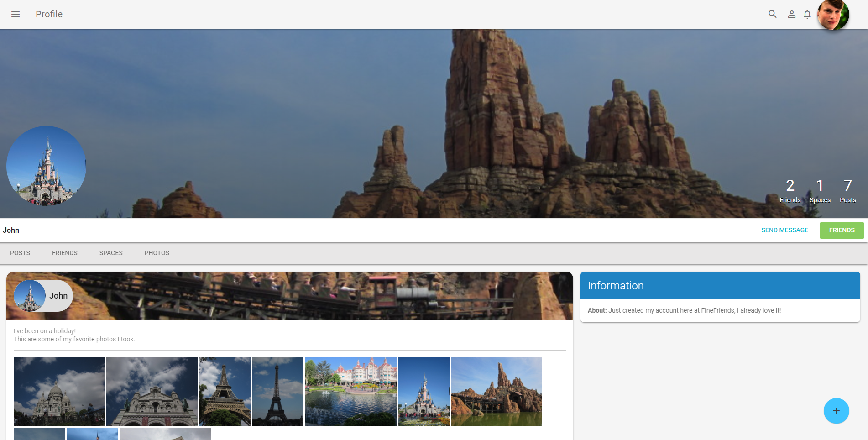868x440 pixels.
Task: Click the name John below the cover photo
Action: pos(11,230)
